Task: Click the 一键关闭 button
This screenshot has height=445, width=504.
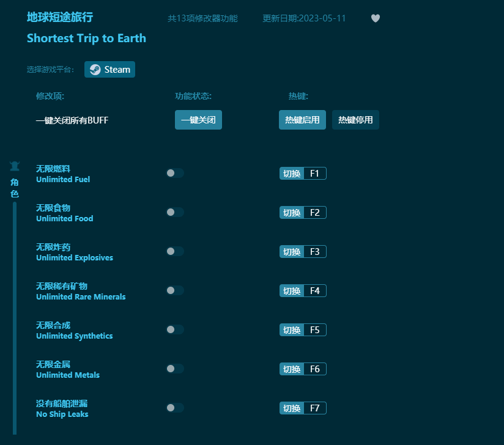Action: [x=198, y=120]
